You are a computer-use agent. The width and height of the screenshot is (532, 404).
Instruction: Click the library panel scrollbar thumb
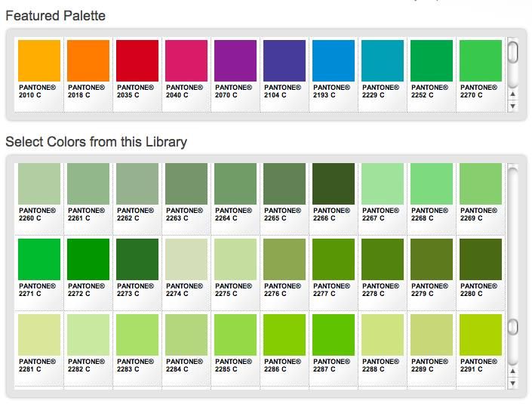(513, 326)
